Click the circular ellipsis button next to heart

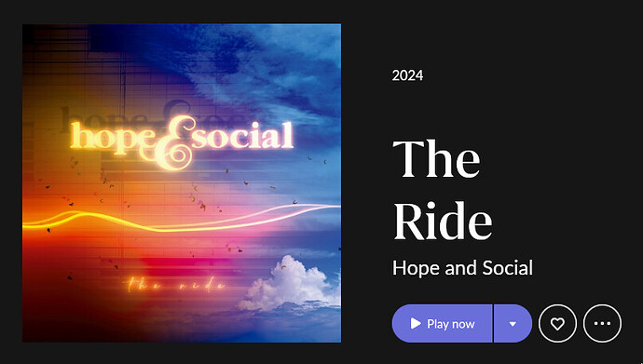[x=602, y=323]
